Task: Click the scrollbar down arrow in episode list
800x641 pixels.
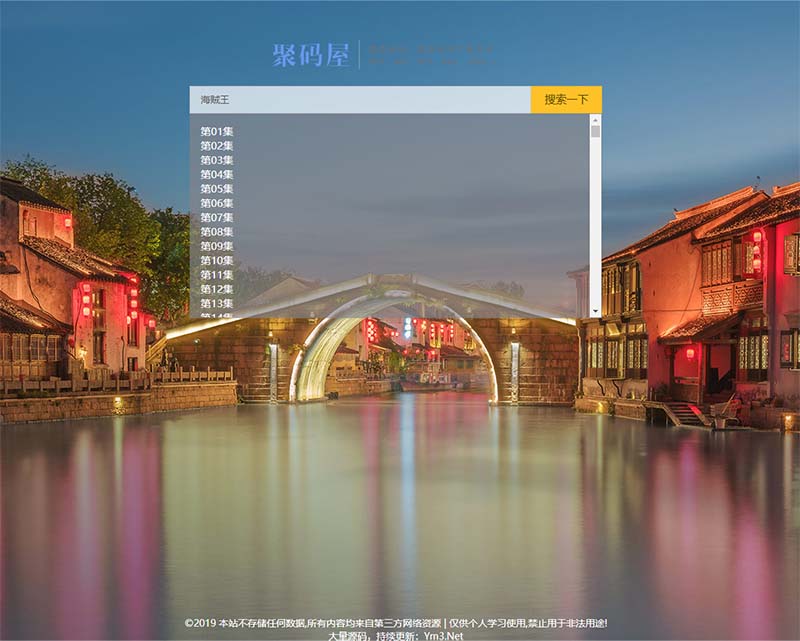Action: tap(595, 310)
